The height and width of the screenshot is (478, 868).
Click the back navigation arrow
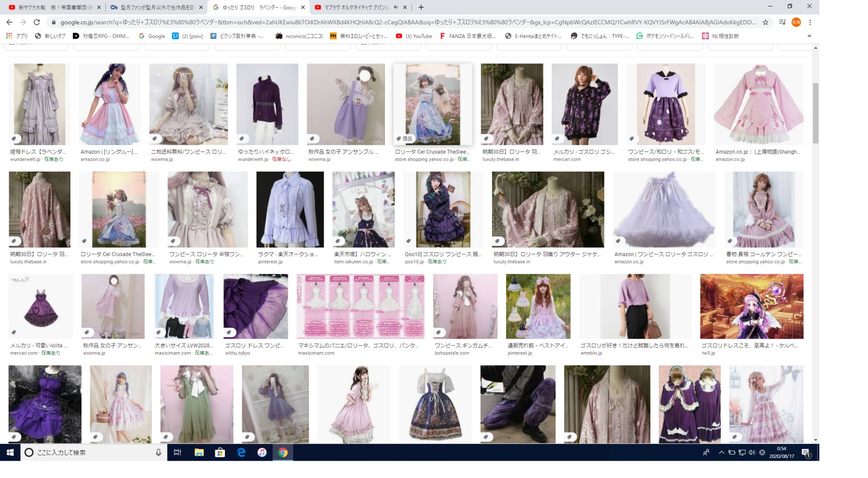[x=10, y=22]
